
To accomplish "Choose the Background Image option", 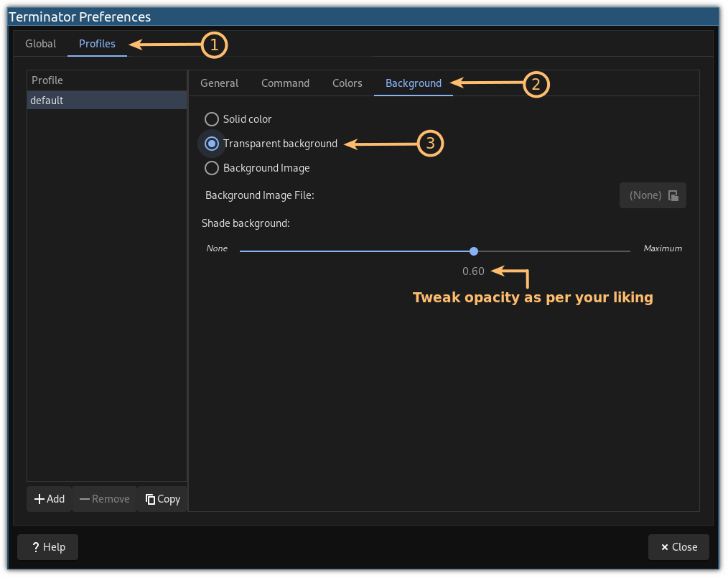I will tap(212, 168).
